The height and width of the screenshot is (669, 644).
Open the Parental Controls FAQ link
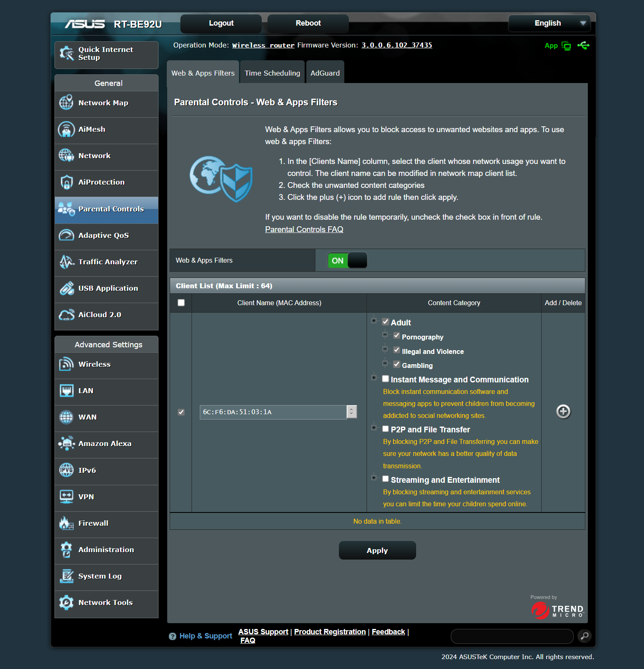click(304, 230)
